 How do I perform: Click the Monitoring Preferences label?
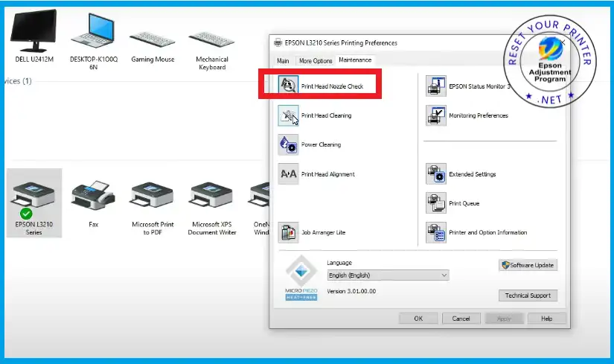pos(478,115)
